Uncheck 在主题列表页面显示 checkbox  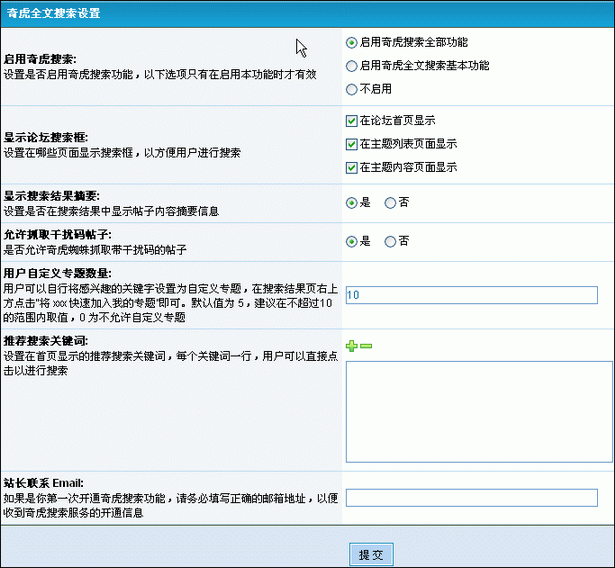[x=351, y=144]
